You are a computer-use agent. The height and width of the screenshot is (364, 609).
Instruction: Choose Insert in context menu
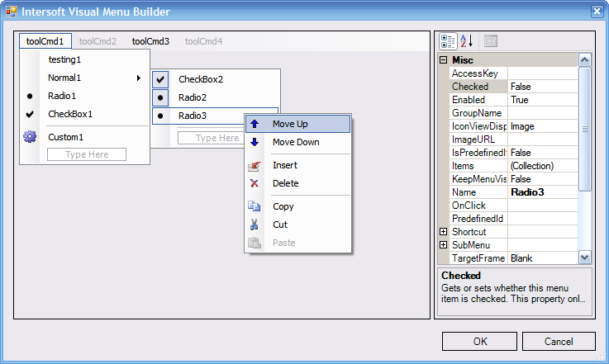298,165
